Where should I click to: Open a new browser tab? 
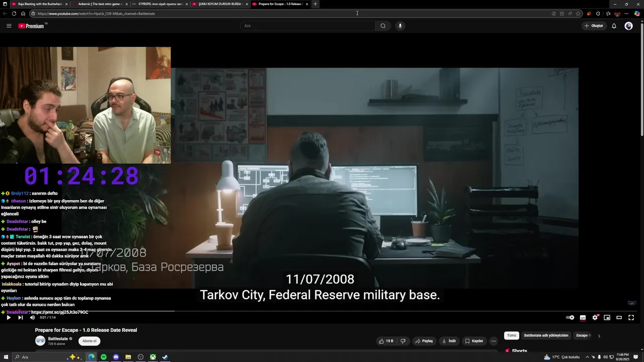click(x=315, y=4)
